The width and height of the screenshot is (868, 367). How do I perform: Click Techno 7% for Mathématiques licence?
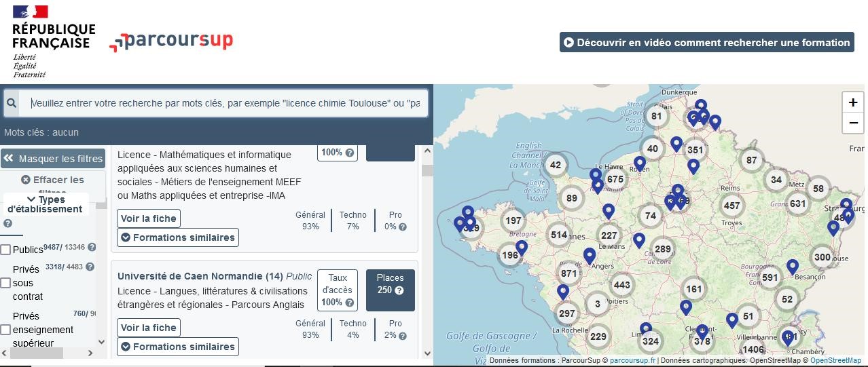coord(353,220)
